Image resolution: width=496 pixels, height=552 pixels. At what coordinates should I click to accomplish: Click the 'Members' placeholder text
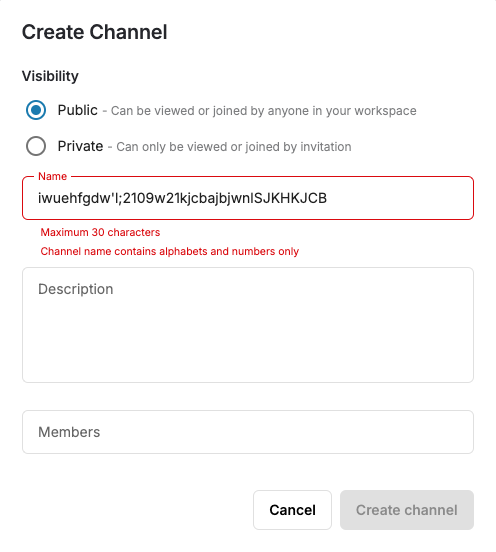click(x=69, y=432)
